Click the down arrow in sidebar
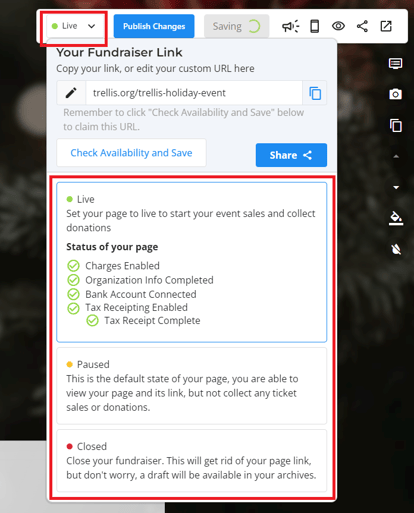 (396, 187)
